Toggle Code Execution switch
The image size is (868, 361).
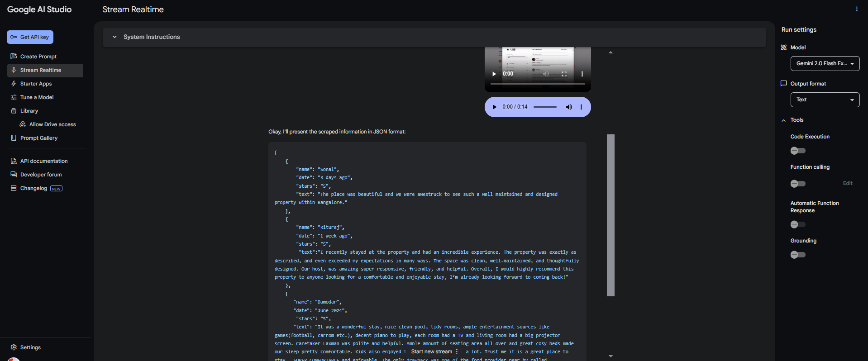pos(798,151)
